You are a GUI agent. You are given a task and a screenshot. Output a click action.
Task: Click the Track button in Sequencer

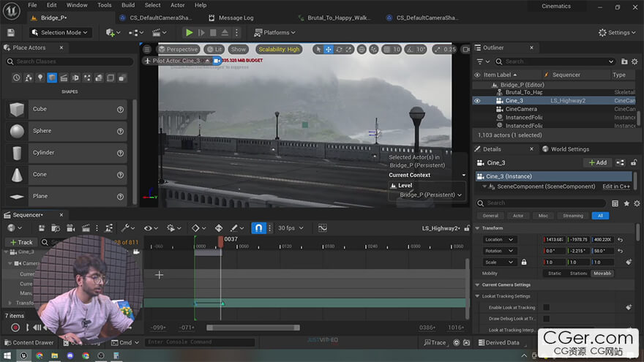pyautogui.click(x=20, y=242)
